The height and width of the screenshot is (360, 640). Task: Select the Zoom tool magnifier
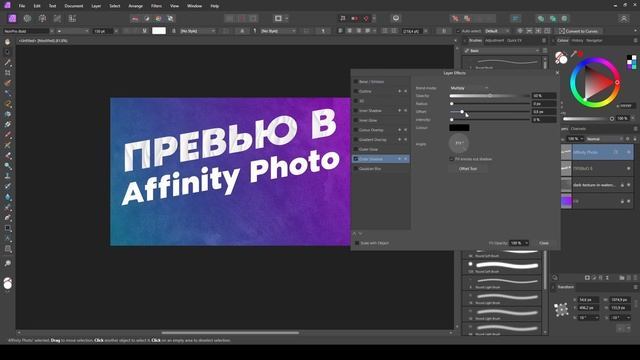pyautogui.click(x=7, y=263)
